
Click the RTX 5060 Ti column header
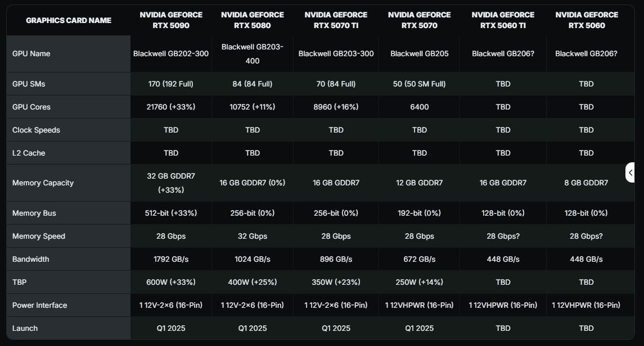point(503,20)
